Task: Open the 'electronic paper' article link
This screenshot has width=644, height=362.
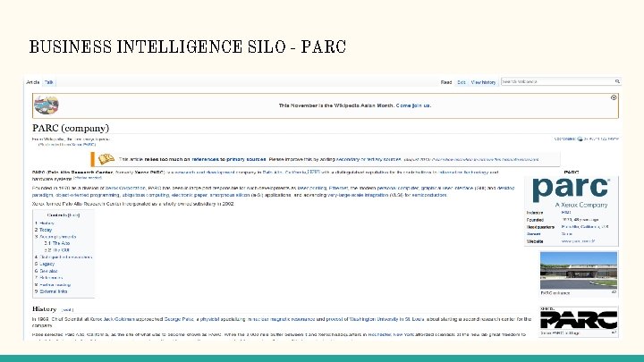Action: click(190, 196)
